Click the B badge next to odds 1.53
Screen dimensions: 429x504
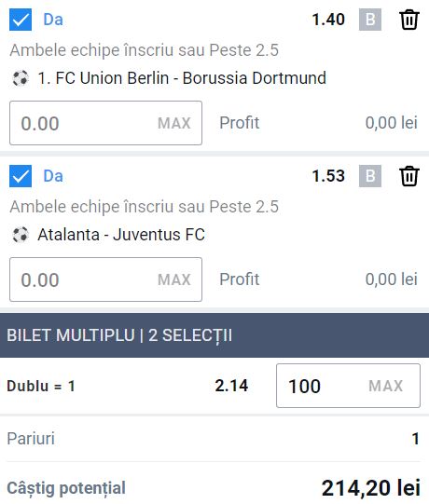370,176
